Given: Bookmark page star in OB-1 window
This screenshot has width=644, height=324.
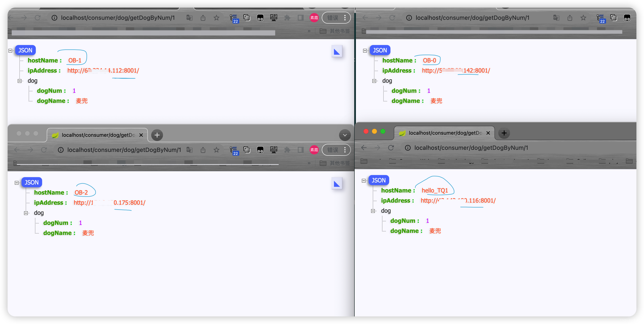Looking at the screenshot, I should click(216, 18).
